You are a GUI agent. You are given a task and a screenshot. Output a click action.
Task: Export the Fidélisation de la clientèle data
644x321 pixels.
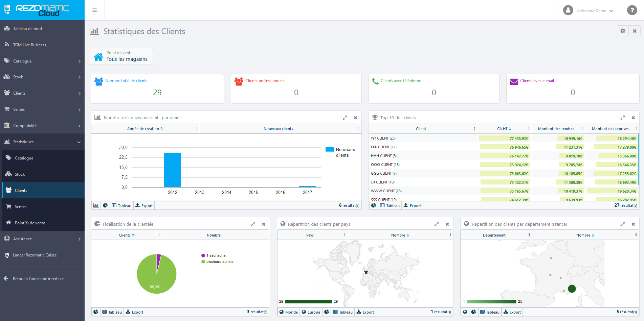point(135,312)
